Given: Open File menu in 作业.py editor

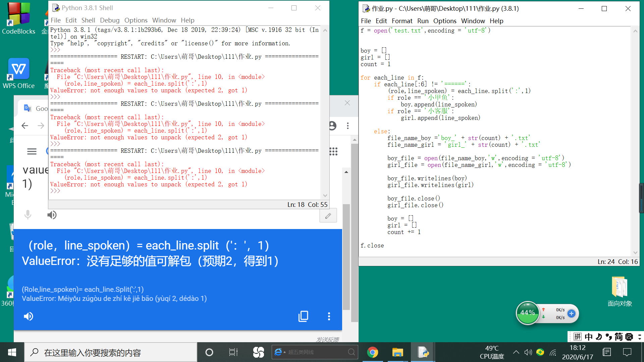Looking at the screenshot, I should (366, 21).
